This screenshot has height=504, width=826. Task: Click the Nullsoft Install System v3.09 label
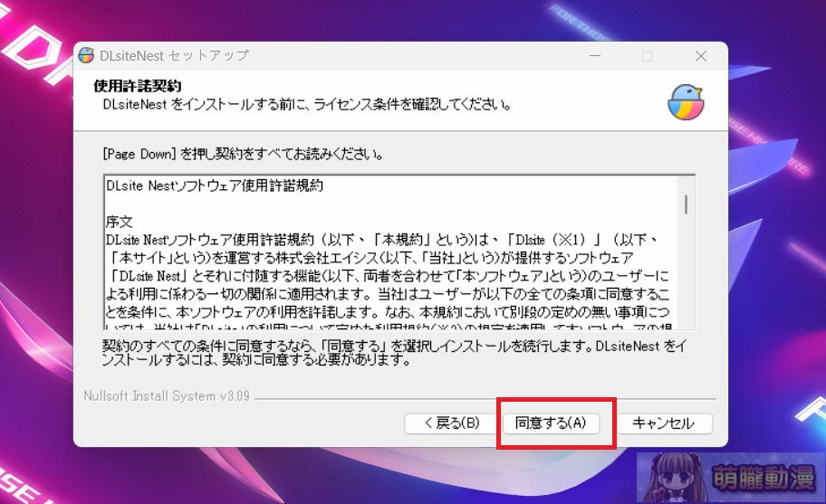pos(167,395)
